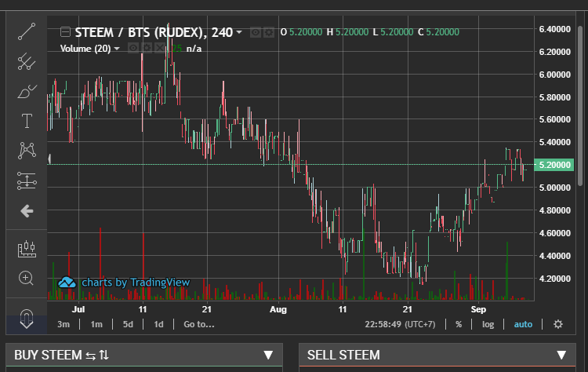588x372 pixels.
Task: Open main series format gear icon
Action: 268,33
